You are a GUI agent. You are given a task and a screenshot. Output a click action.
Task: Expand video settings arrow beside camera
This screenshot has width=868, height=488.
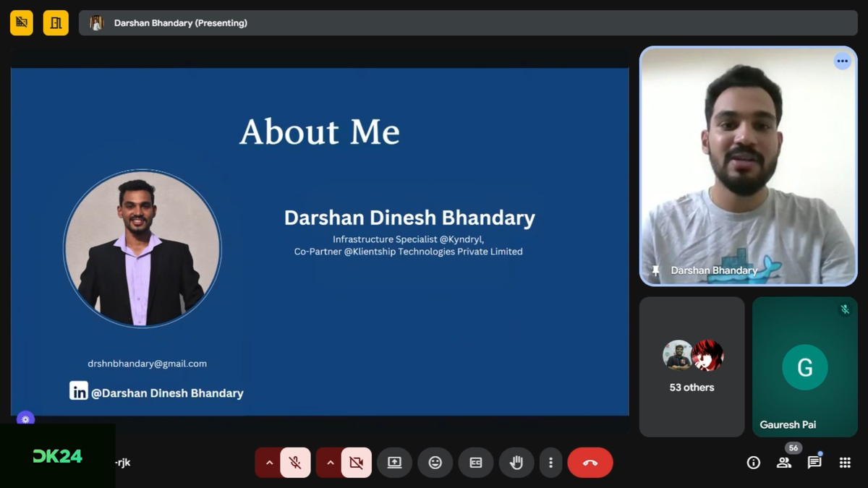tap(330, 463)
